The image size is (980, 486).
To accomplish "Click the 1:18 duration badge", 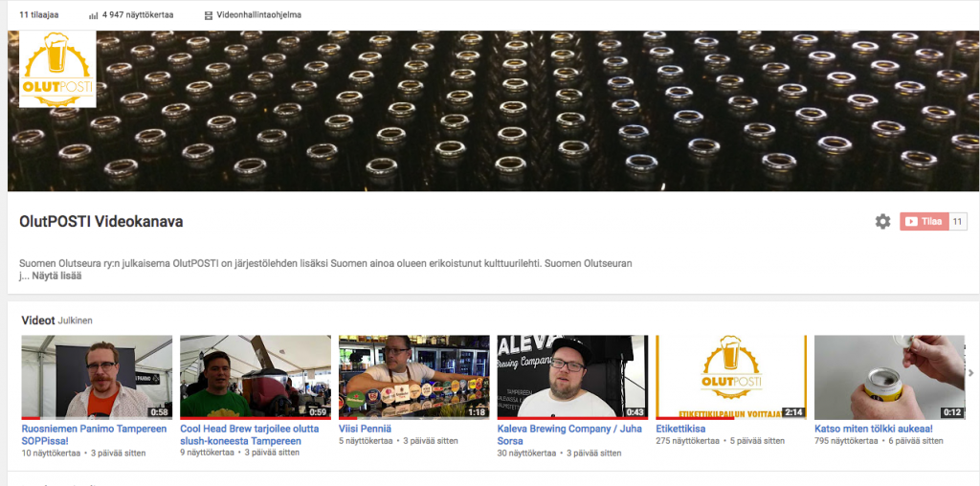I will [x=477, y=412].
